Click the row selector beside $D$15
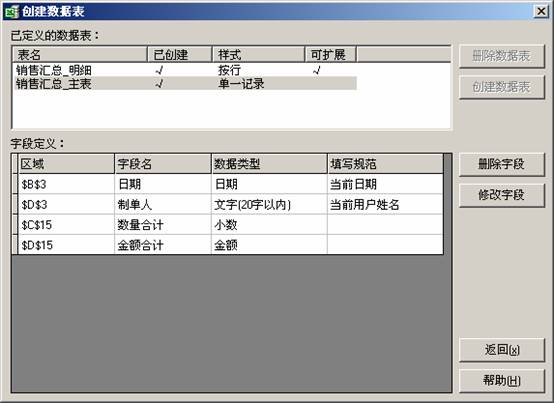The image size is (554, 403). click(15, 245)
